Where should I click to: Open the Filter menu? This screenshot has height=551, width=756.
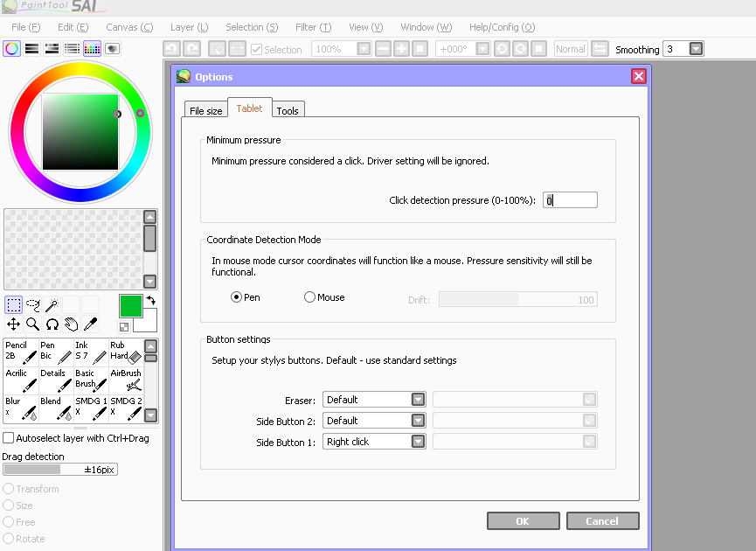pyautogui.click(x=314, y=27)
